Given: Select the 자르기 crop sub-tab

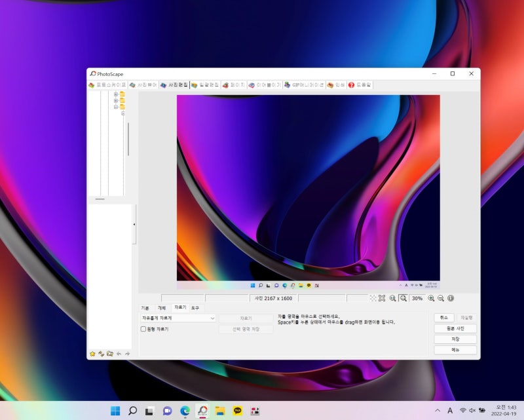Looking at the screenshot, I should coord(180,307).
